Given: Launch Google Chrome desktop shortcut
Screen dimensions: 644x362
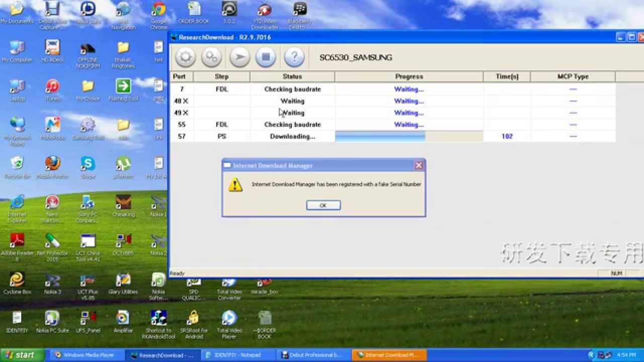Looking at the screenshot, I should (x=158, y=15).
